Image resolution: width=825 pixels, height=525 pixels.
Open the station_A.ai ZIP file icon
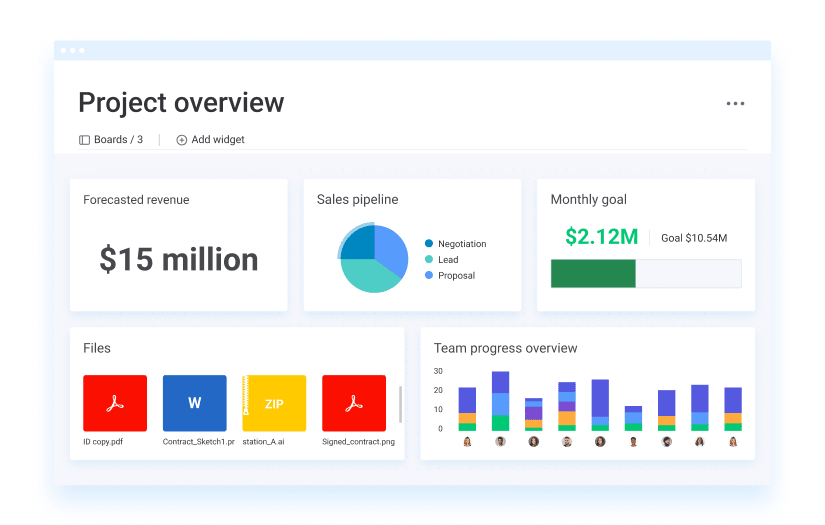point(274,403)
